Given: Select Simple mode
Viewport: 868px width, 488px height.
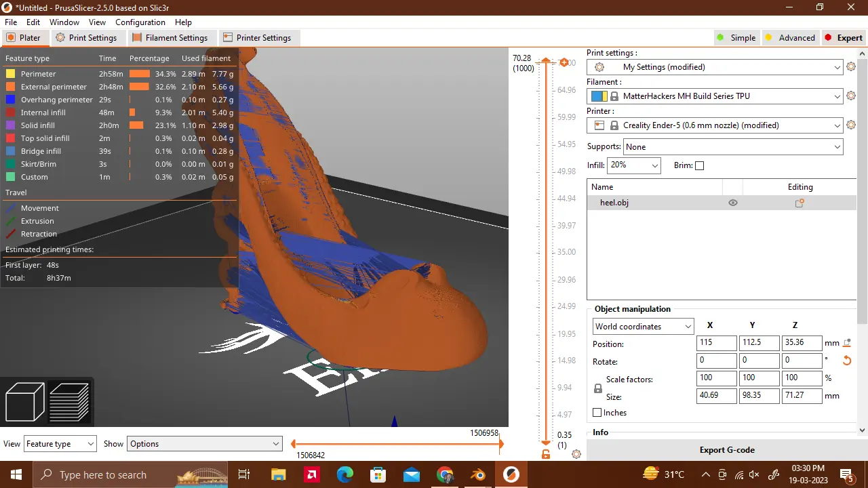Looking at the screenshot, I should 736,38.
